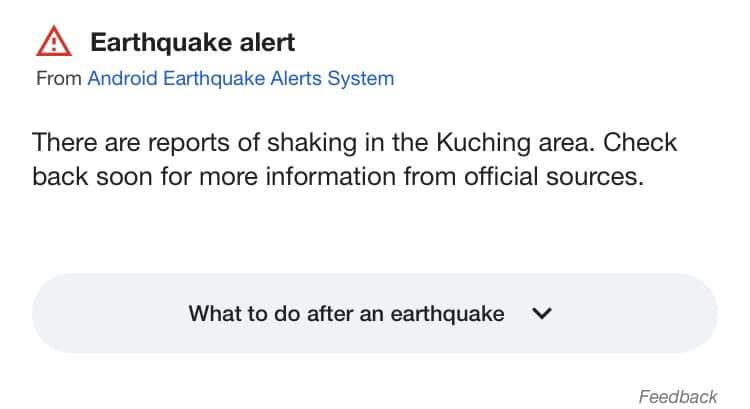Screen dimensions: 750x409
Task: Expand the chevron beside earthquake tips
Action: tap(543, 313)
